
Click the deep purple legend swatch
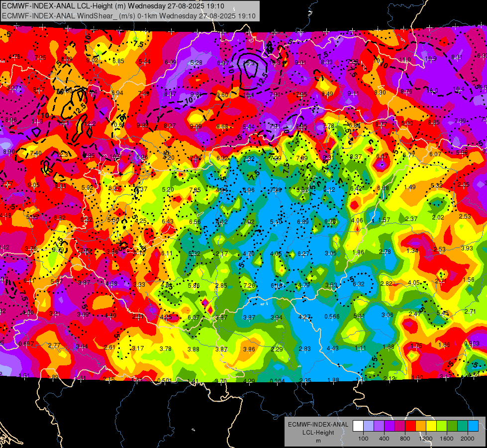pyautogui.click(x=390, y=426)
